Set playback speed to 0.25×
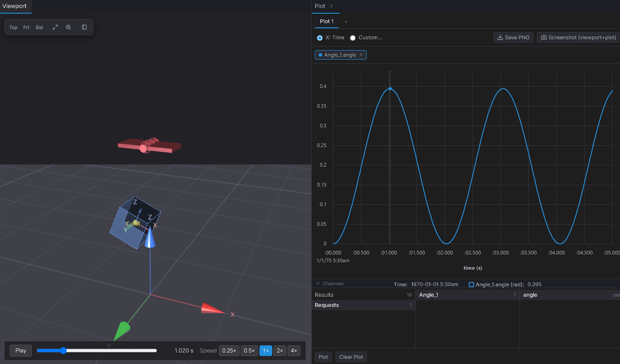 click(x=229, y=351)
